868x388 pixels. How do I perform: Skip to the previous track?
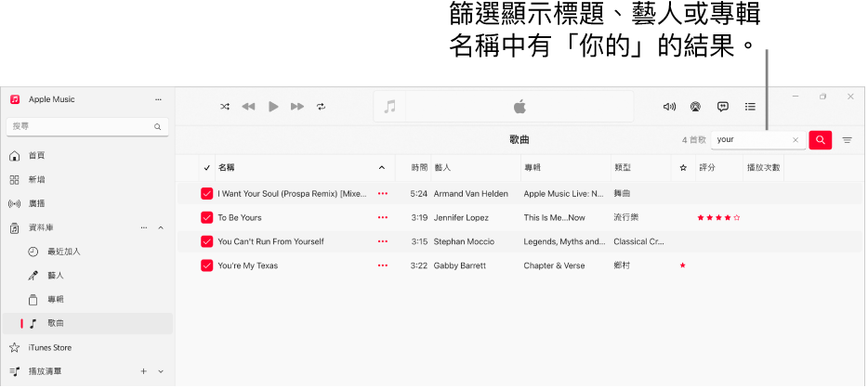(x=248, y=107)
